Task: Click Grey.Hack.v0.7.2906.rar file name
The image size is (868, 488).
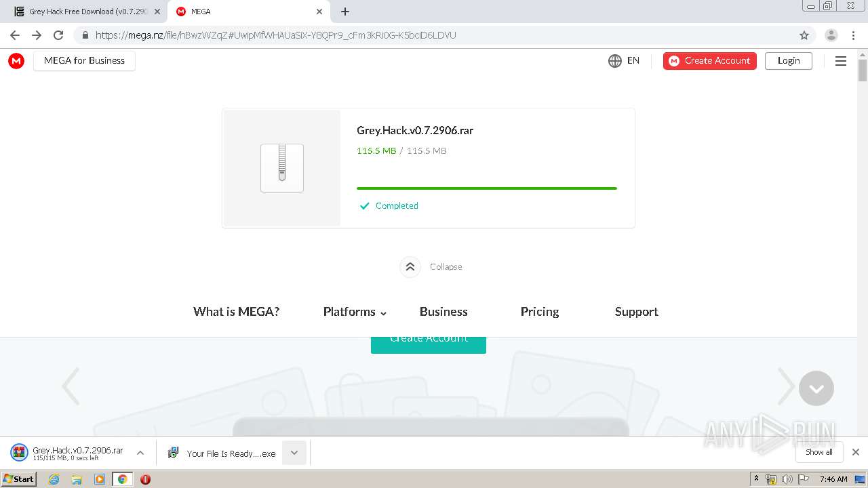Action: (415, 131)
